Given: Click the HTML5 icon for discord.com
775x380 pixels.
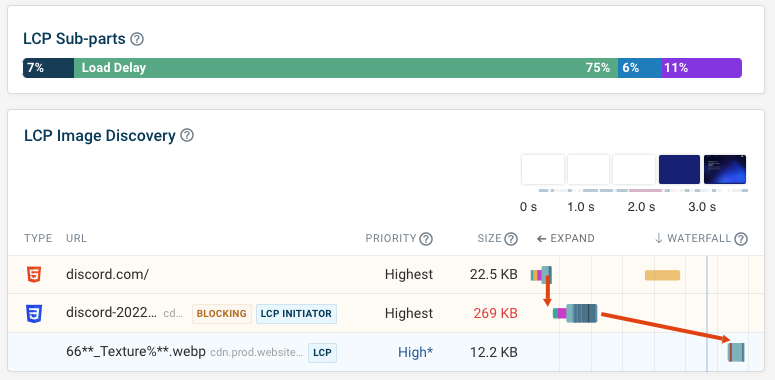Looking at the screenshot, I should click(34, 274).
